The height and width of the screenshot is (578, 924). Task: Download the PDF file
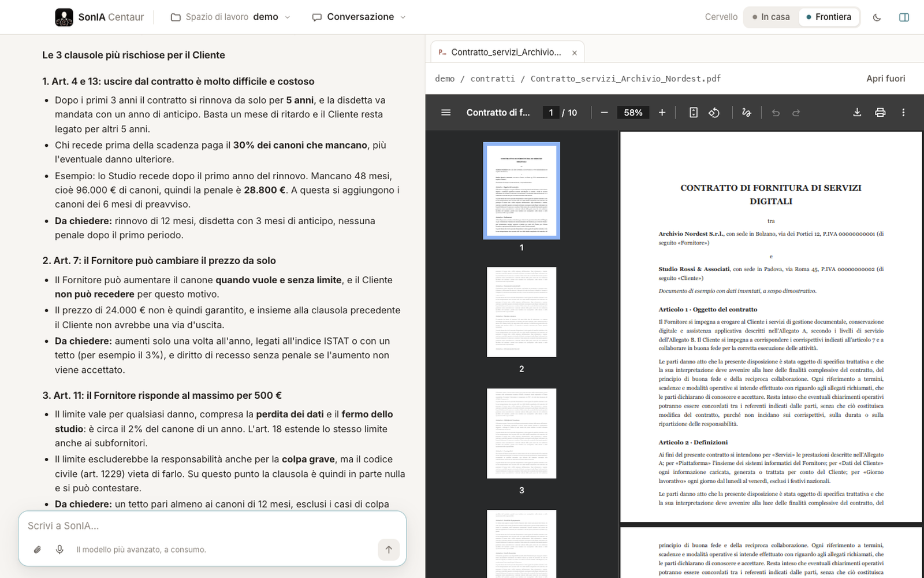point(857,113)
